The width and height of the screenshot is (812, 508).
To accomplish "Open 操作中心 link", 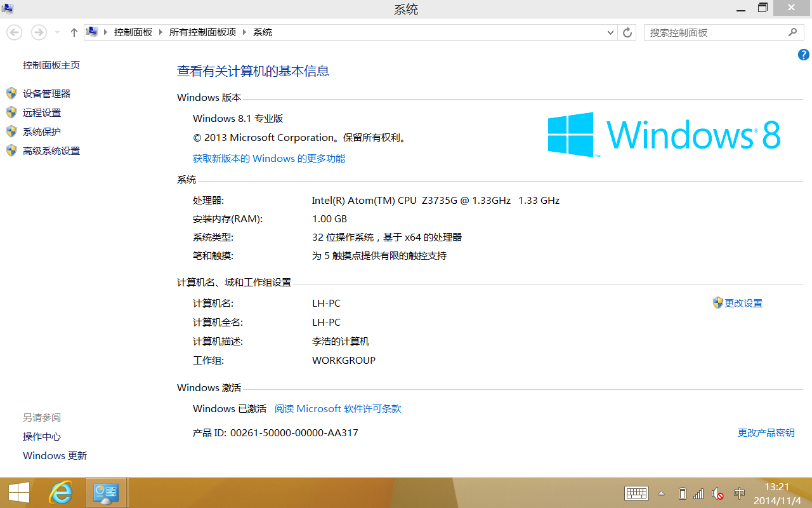I will [42, 437].
